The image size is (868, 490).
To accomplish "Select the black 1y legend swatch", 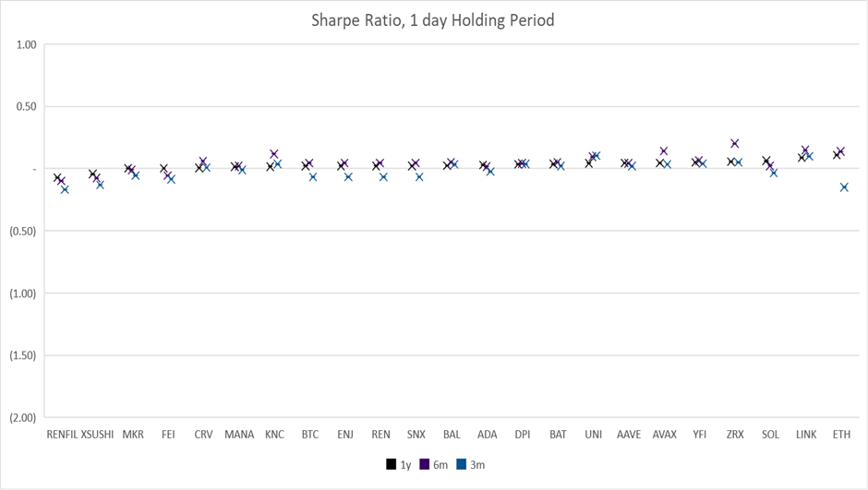I will (392, 464).
